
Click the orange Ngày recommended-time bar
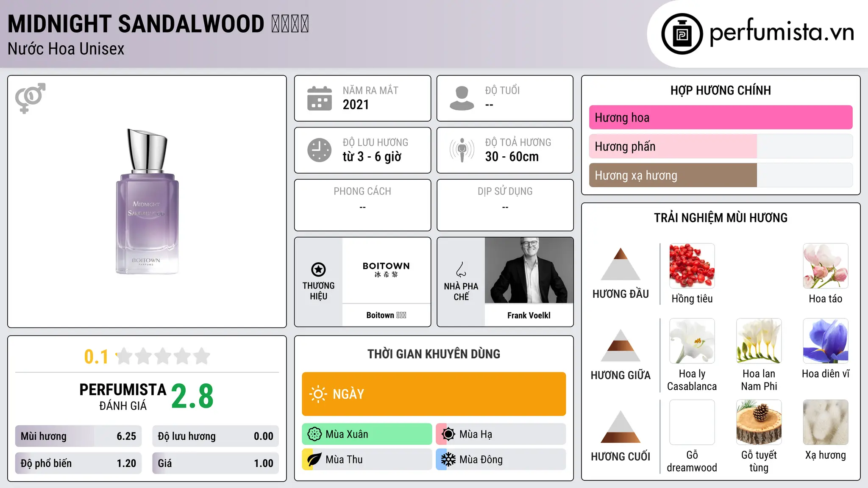click(434, 394)
